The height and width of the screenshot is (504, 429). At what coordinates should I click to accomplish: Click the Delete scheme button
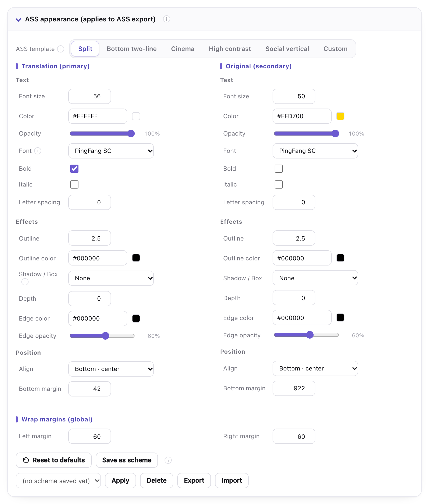[157, 481]
